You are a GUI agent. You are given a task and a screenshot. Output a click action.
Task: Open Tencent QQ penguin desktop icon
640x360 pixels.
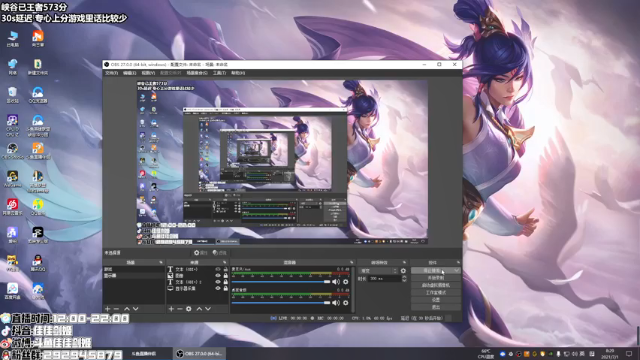coord(38,263)
